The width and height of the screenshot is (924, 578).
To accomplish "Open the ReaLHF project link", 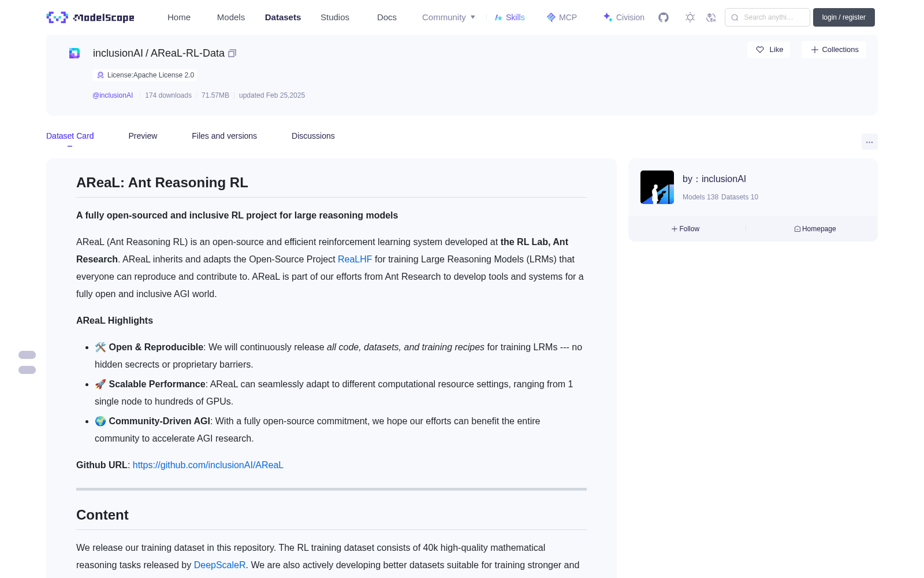I will tap(355, 259).
